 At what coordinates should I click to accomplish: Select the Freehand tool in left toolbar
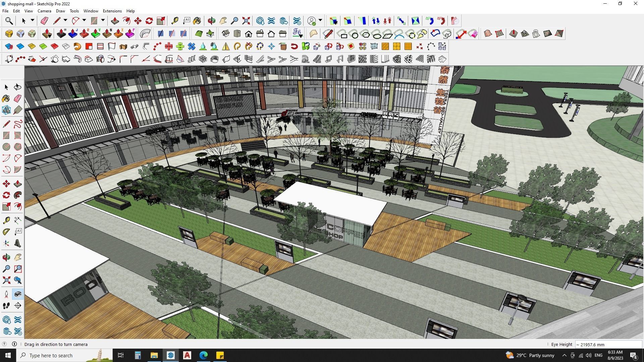[18, 124]
